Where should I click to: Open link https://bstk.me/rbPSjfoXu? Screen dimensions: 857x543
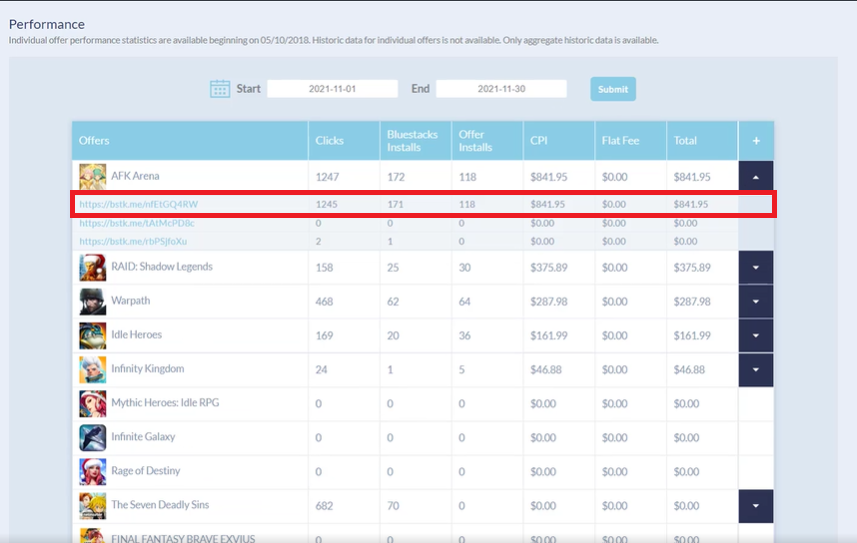(133, 241)
